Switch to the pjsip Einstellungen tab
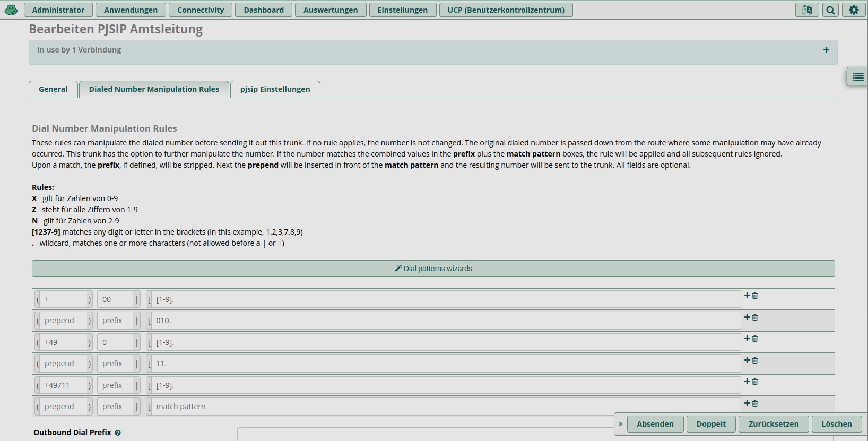The image size is (868, 441). pos(275,89)
